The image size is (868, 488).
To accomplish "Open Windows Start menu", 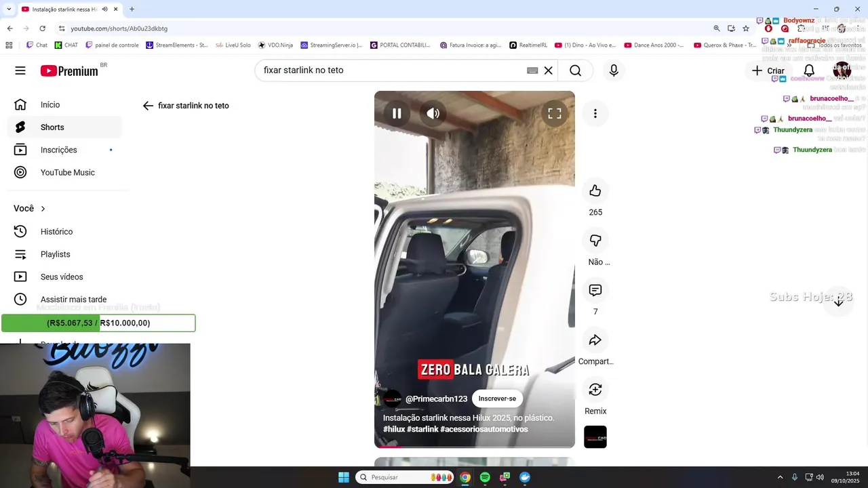I will tap(344, 477).
